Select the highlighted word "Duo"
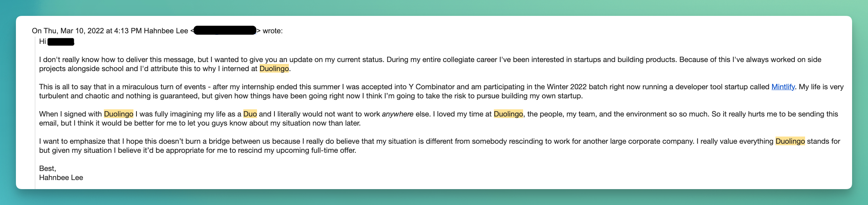Screen dimensions: 868x205 pyautogui.click(x=250, y=114)
